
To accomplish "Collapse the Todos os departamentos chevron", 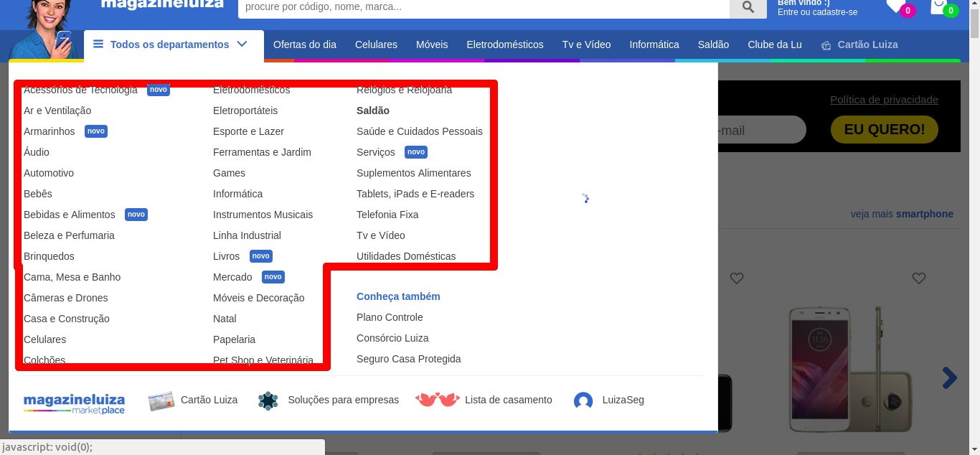I will pyautogui.click(x=242, y=44).
